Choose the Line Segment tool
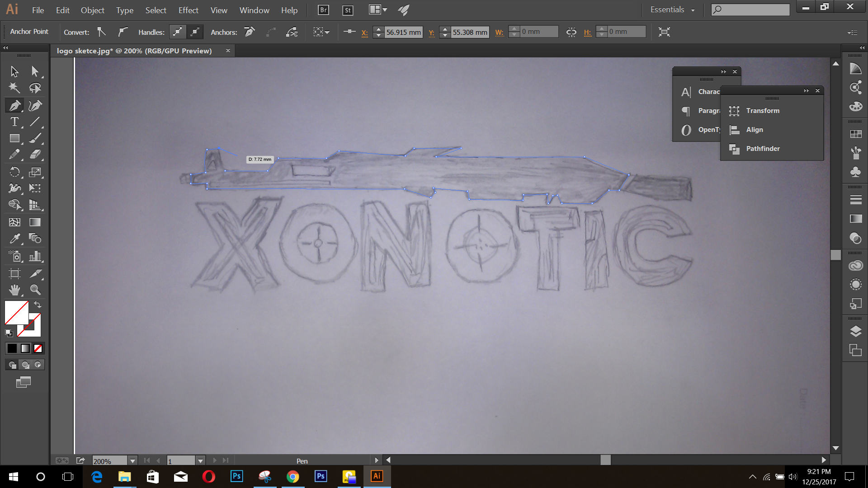 click(35, 122)
